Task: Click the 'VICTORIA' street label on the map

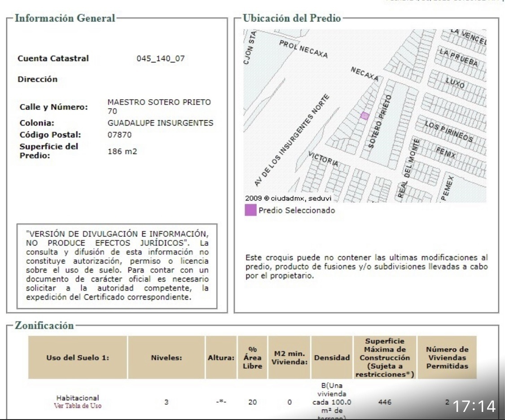Action: (323, 159)
